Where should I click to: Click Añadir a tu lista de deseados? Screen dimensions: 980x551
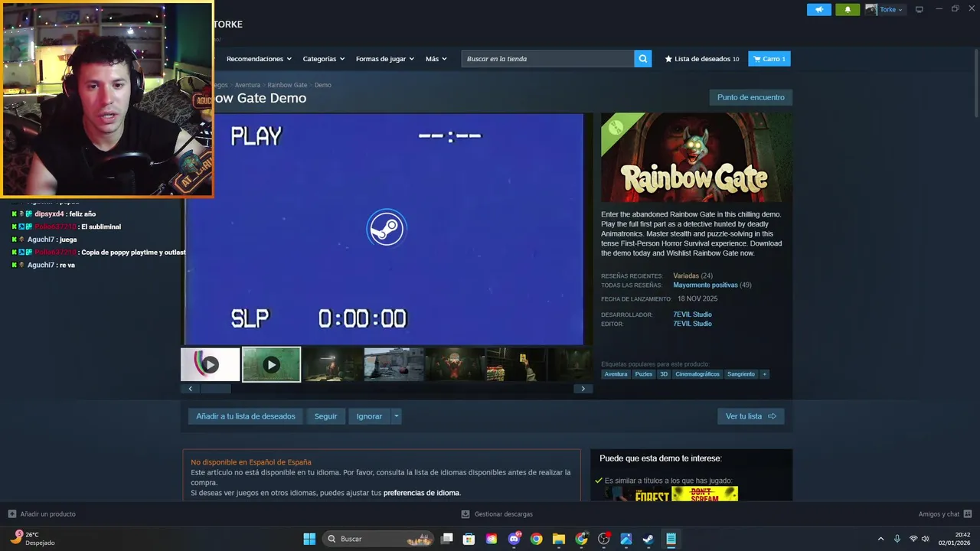click(x=246, y=416)
